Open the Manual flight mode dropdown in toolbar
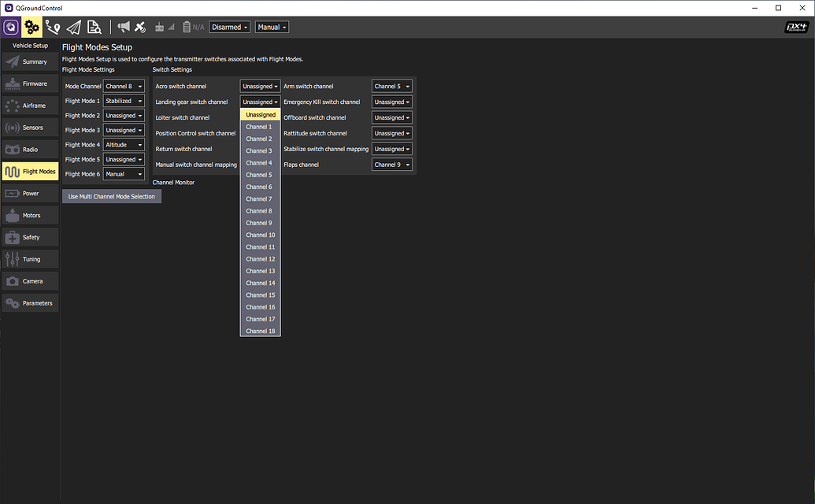 pyautogui.click(x=272, y=27)
